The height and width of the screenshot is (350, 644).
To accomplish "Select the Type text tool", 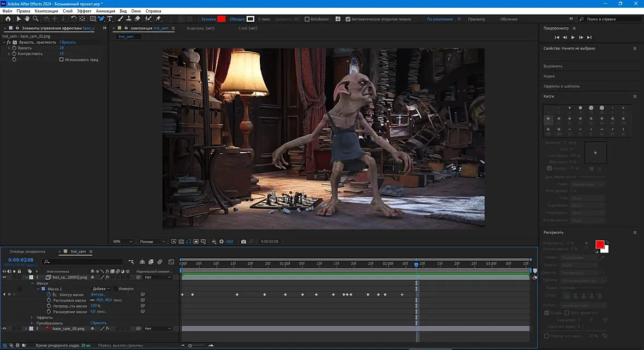I will point(110,19).
